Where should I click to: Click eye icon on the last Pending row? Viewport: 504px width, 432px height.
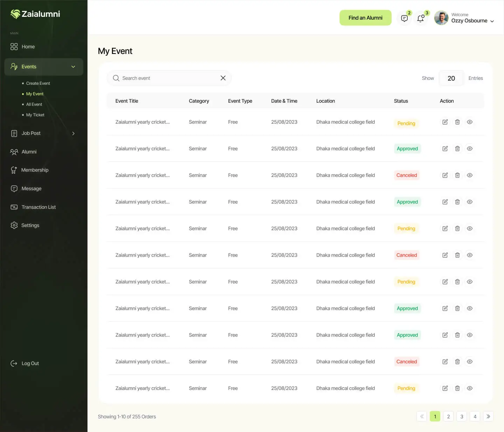click(470, 388)
